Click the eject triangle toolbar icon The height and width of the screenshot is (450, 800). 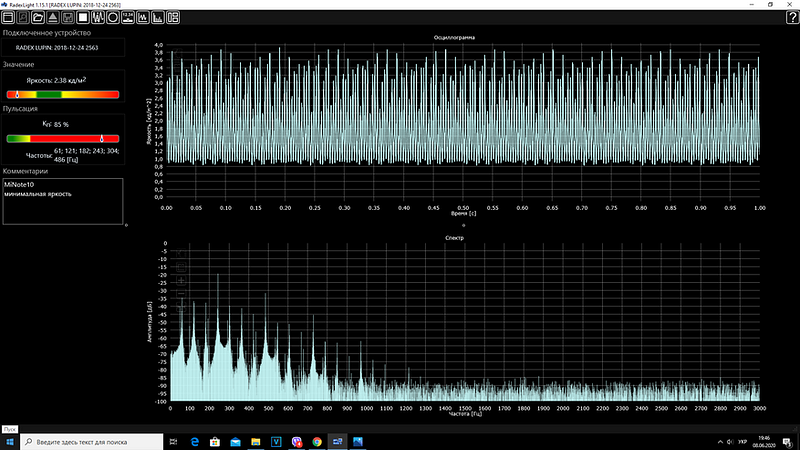click(53, 18)
